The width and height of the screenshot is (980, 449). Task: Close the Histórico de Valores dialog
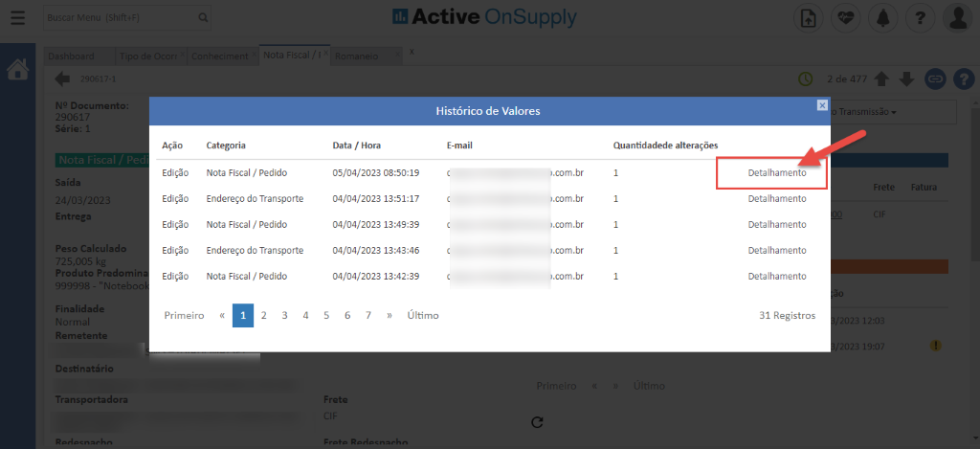coord(820,105)
